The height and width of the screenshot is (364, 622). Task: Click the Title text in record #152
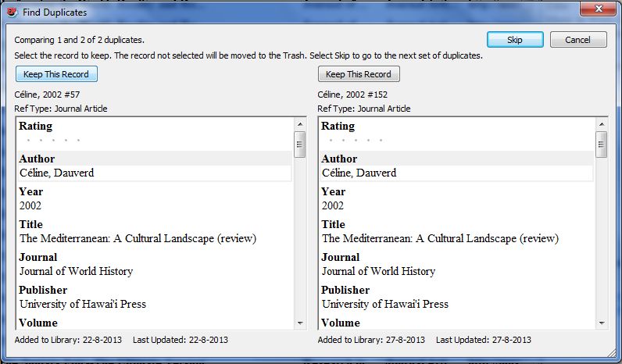pos(440,238)
